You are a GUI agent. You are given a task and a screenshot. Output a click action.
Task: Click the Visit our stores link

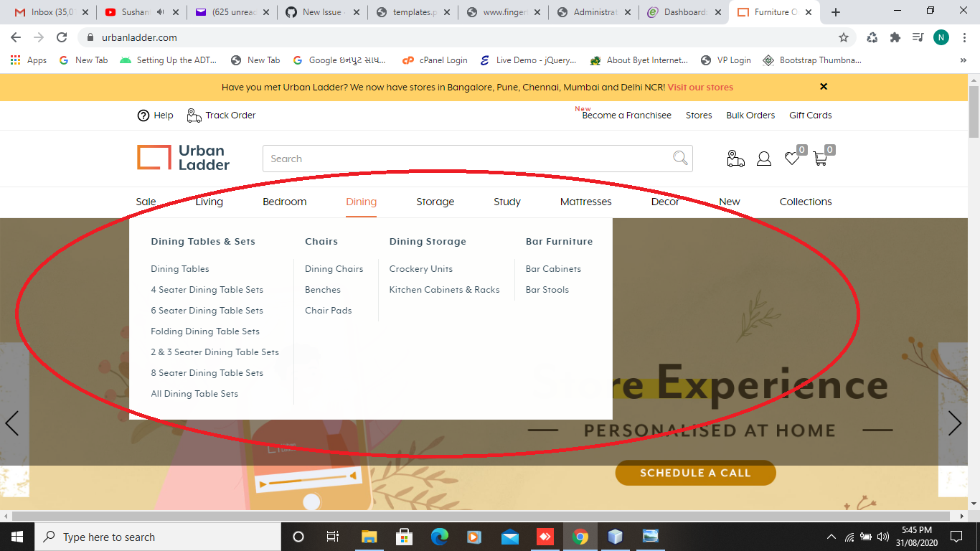699,86
